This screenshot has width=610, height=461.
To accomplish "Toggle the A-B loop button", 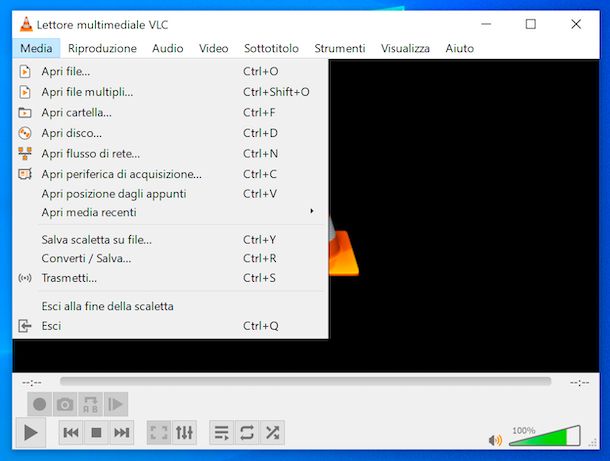I will (x=90, y=404).
